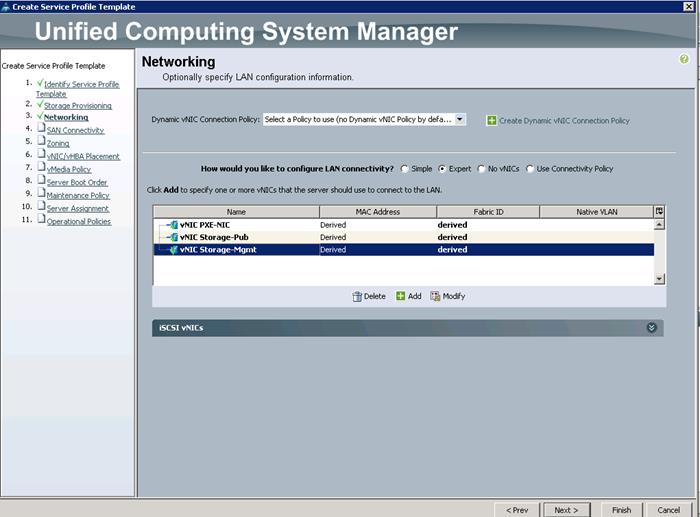Sort by the Name column header
Viewport: 700px width, 517px height.
[236, 212]
